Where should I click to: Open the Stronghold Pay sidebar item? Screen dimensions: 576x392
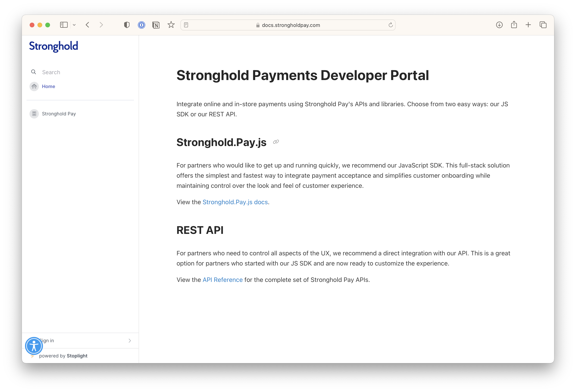click(x=59, y=114)
